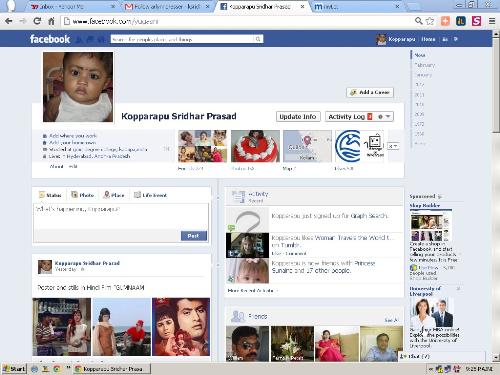Screen dimensions: 500x375
Task: Switch to the fourth browser tab with m icon
Action: coord(357,6)
